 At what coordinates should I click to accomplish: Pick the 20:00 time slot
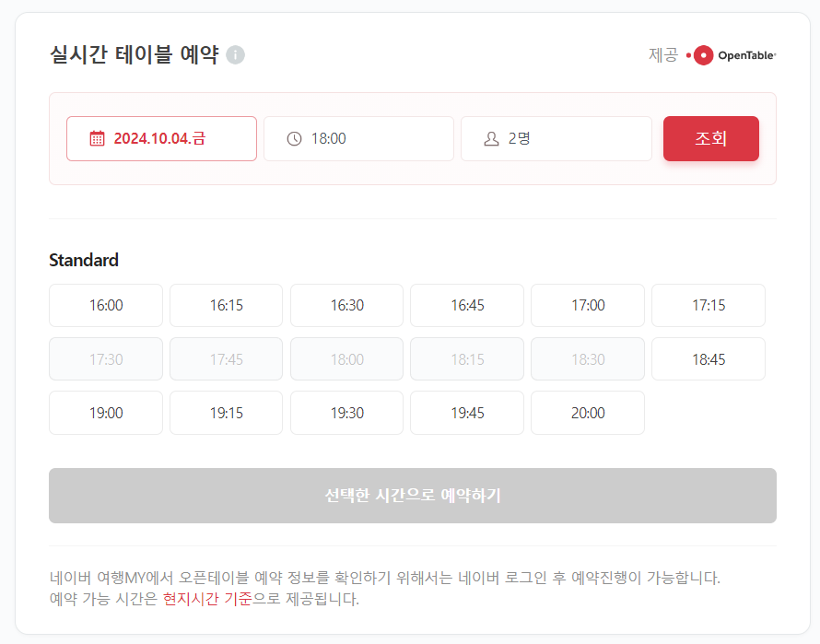pyautogui.click(x=588, y=414)
